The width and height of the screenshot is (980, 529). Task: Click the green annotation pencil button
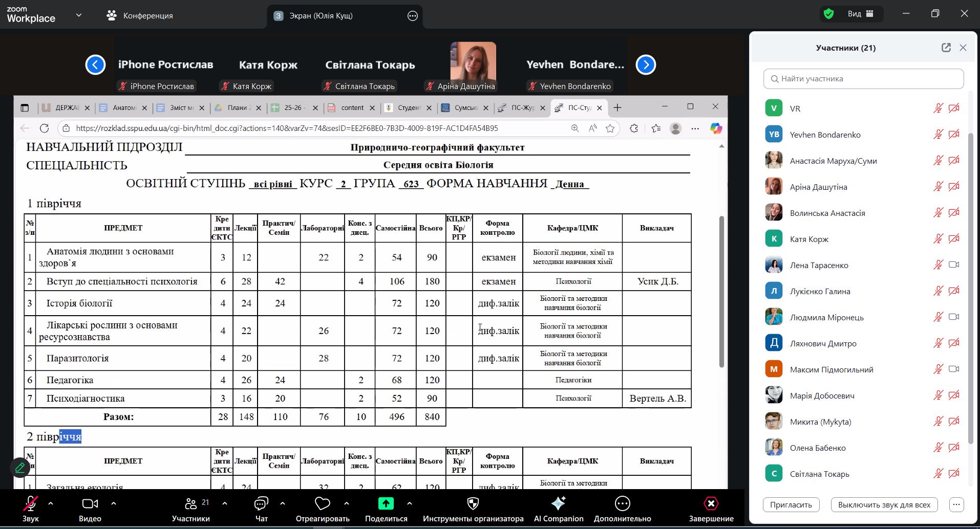tap(20, 467)
